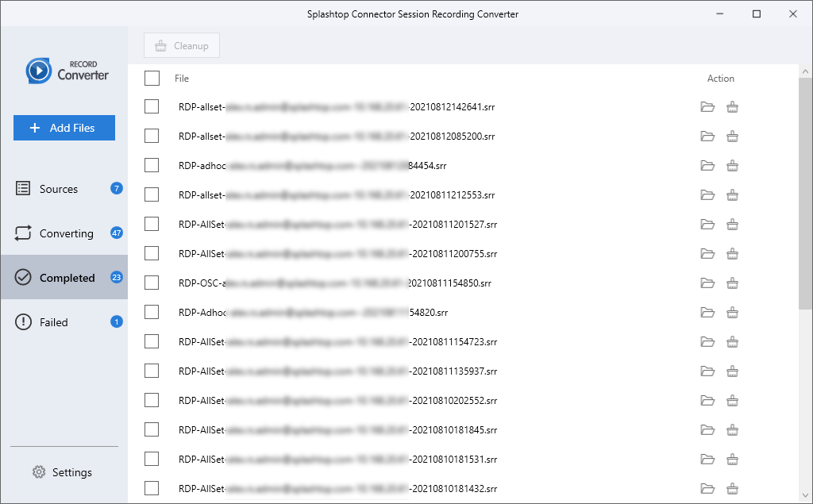Toggle the select-all checkbox beside File header
813x504 pixels.
click(152, 79)
